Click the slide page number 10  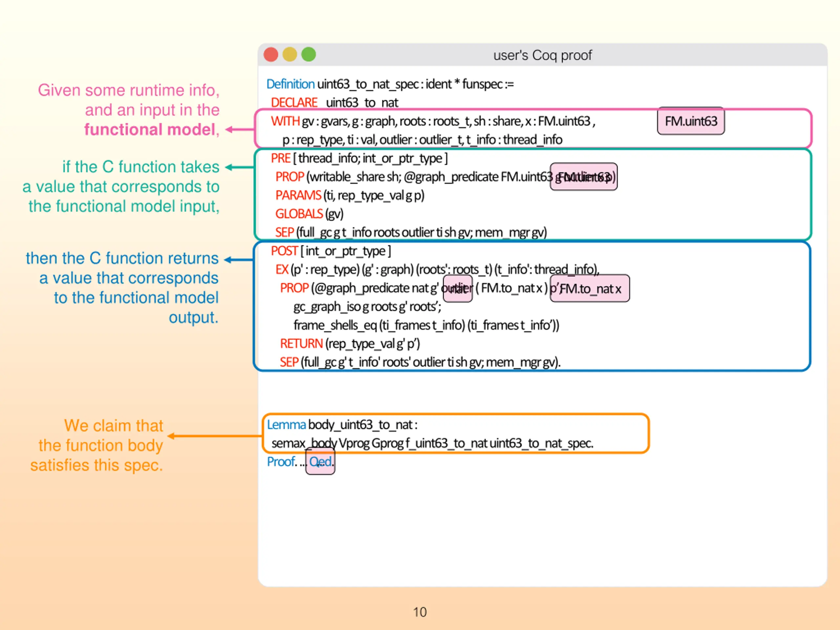(x=420, y=612)
